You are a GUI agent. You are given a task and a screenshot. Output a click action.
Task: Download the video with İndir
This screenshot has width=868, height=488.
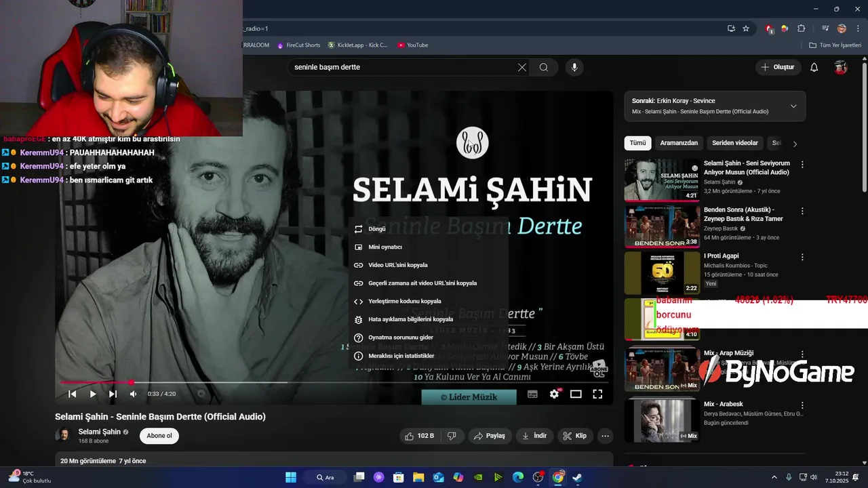pos(534,436)
